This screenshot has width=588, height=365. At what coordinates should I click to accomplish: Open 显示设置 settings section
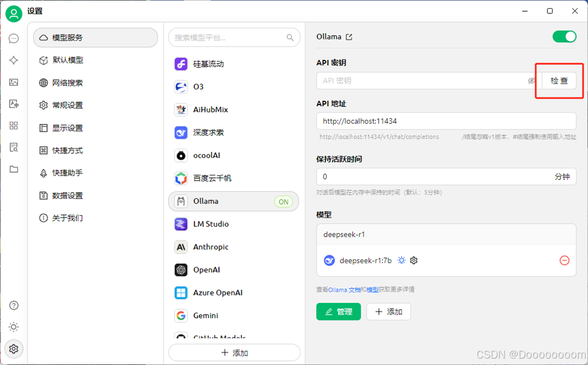click(x=96, y=128)
